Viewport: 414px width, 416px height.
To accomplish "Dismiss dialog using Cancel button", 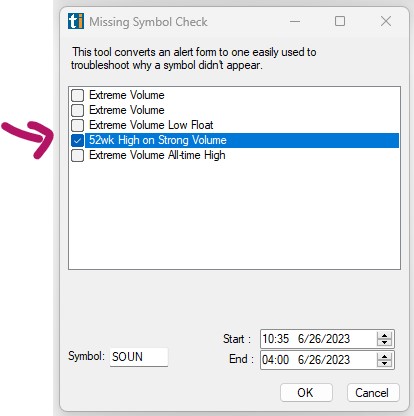I will pyautogui.click(x=373, y=393).
